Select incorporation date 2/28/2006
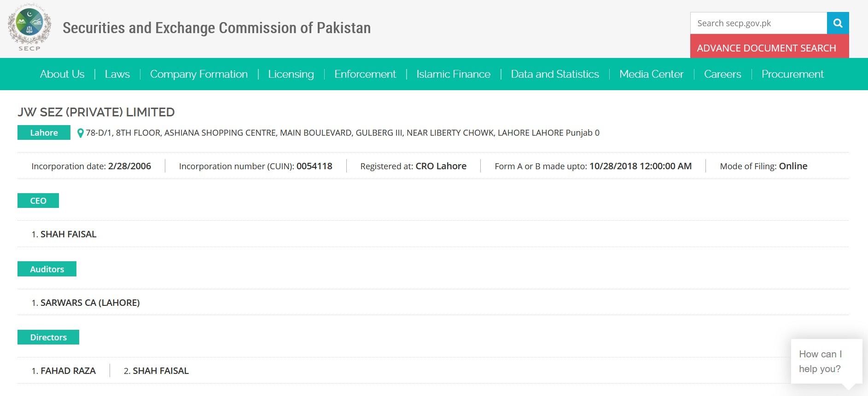868x396 pixels. 129,166
